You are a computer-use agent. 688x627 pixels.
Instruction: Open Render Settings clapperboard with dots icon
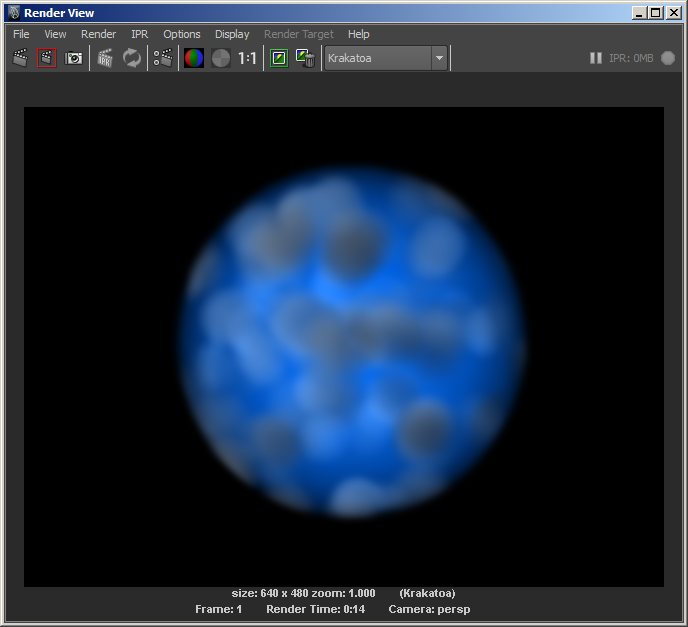163,58
